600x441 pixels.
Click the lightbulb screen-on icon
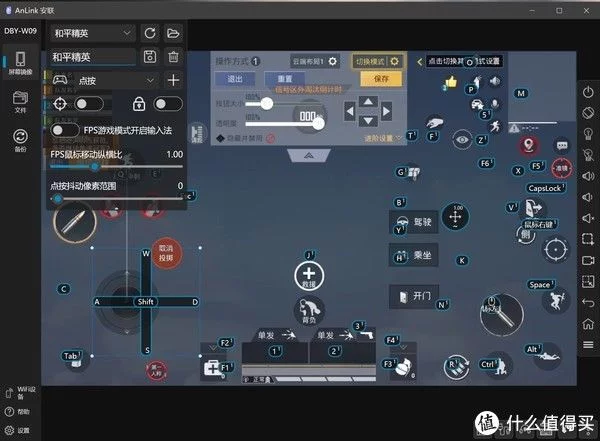coord(588,134)
